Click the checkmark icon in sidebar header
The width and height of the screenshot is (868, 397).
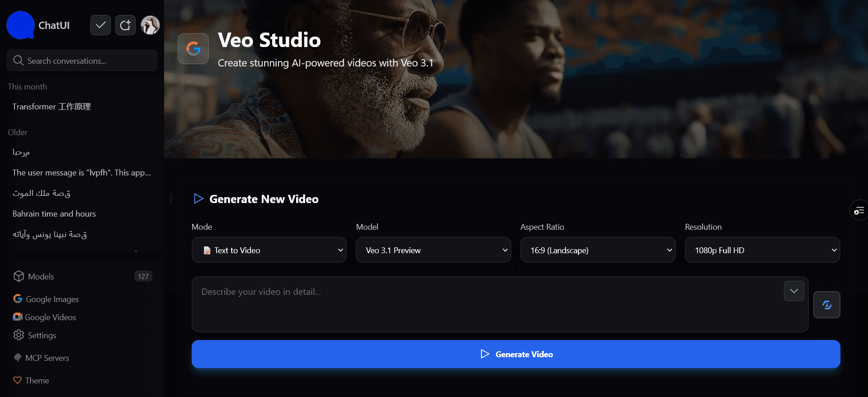100,25
